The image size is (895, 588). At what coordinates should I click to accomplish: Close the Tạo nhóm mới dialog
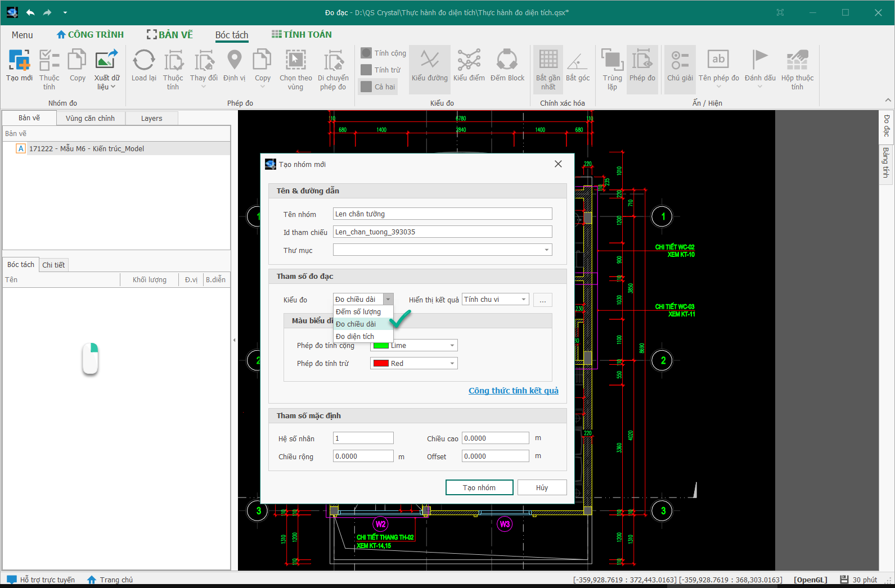[x=558, y=164]
